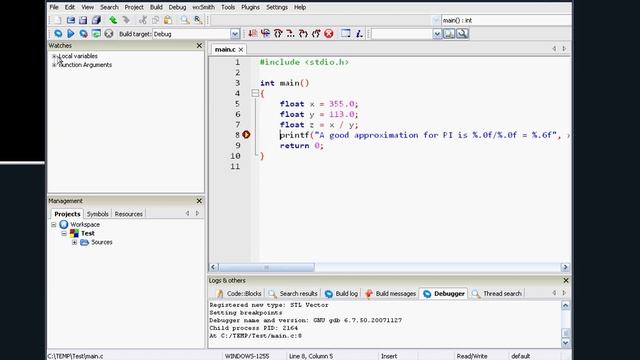Viewport: 640px width, 360px height.
Task: Create a new file via toolbar icon
Action: (x=58, y=20)
